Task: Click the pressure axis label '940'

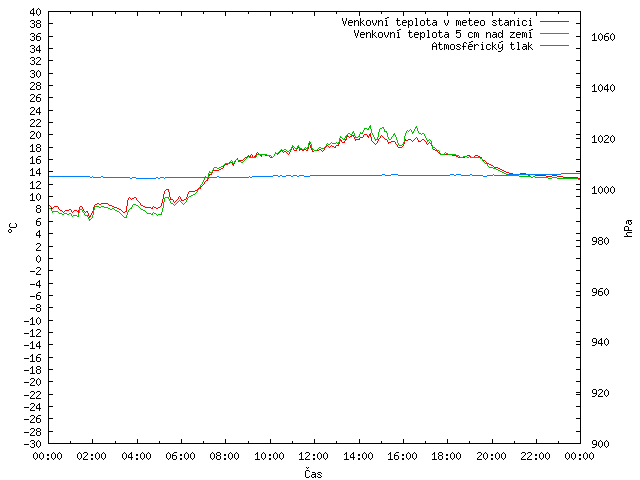Action: coord(600,342)
